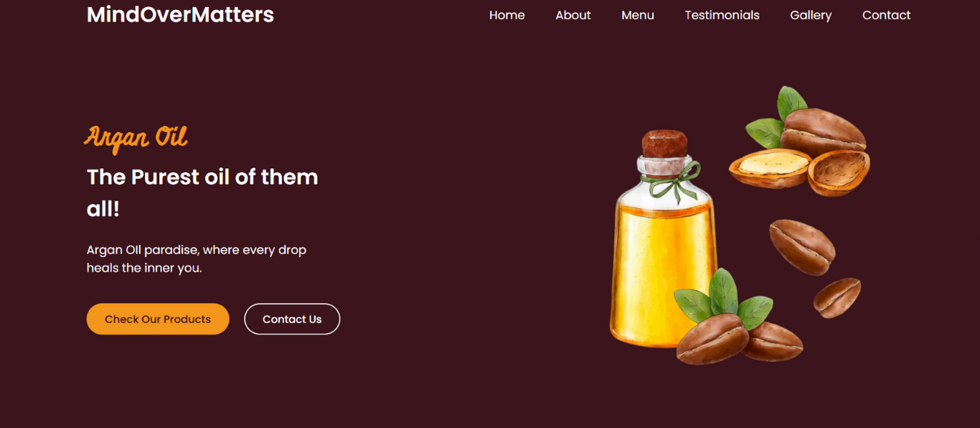This screenshot has height=428, width=980.
Task: Click the green ribbon bow on the bottle neck
Action: tap(674, 181)
